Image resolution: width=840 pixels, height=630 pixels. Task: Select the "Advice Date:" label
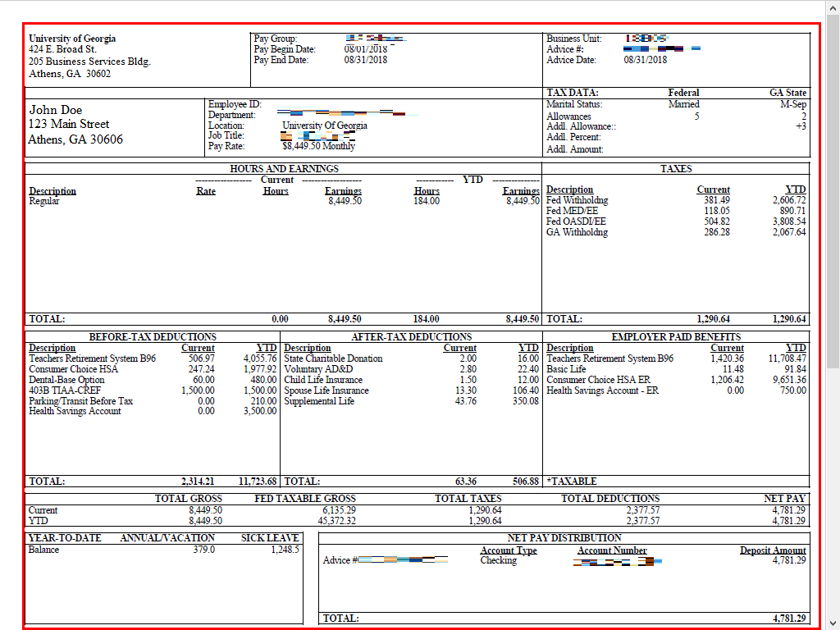571,60
